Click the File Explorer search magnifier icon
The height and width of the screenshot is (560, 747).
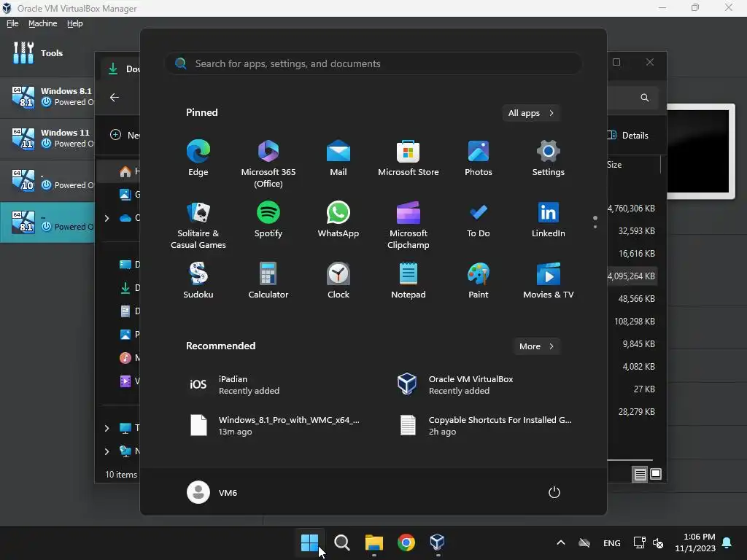(645, 98)
